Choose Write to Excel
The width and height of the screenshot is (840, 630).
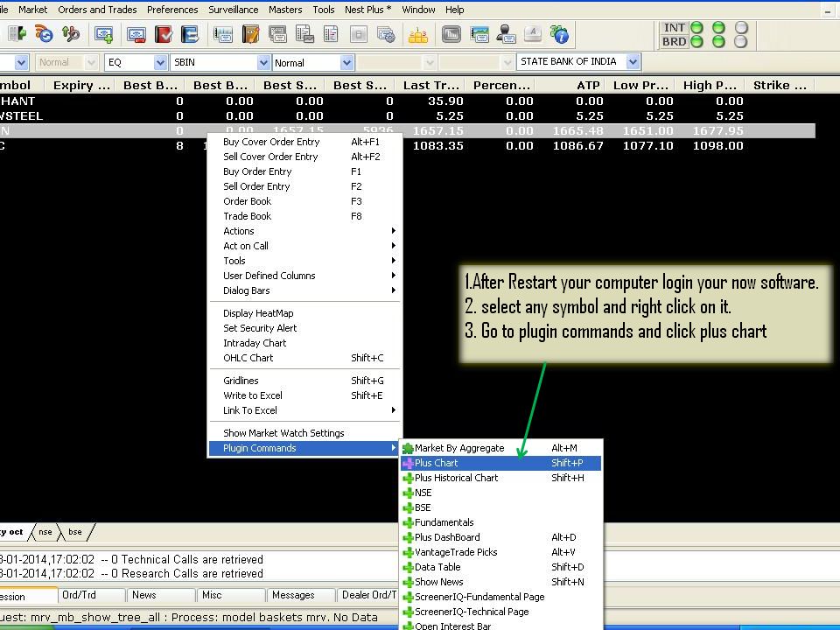tap(304, 395)
